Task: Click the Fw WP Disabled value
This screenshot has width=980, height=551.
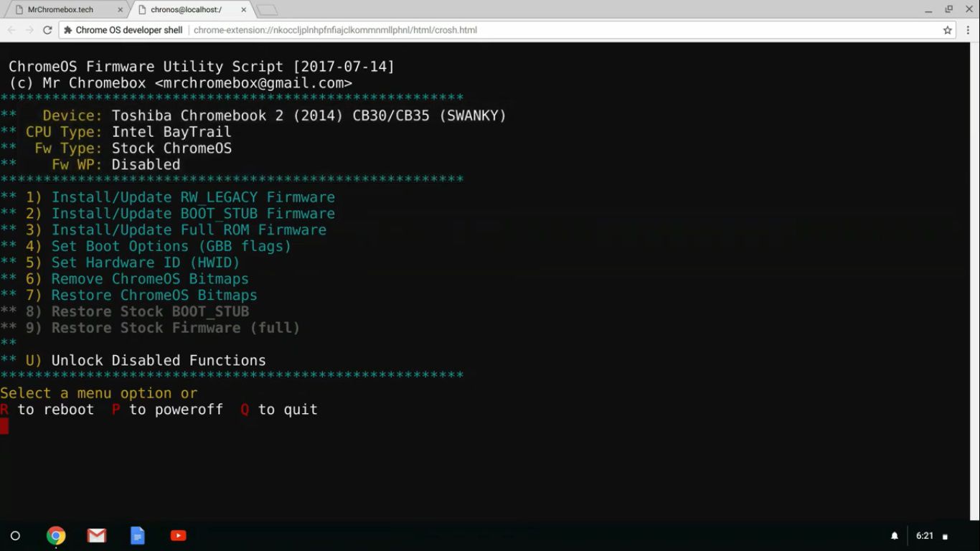Action: (146, 165)
